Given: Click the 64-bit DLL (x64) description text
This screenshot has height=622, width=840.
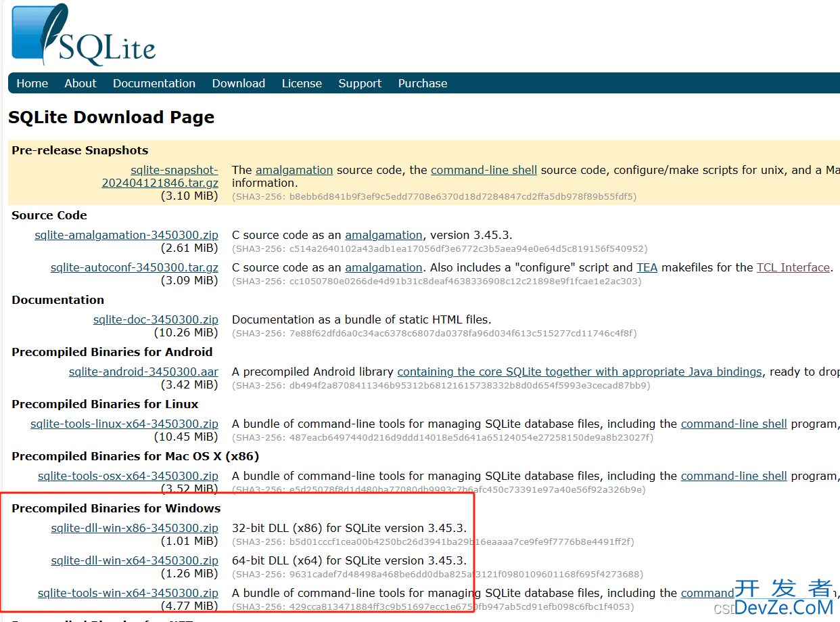Looking at the screenshot, I should [x=350, y=560].
